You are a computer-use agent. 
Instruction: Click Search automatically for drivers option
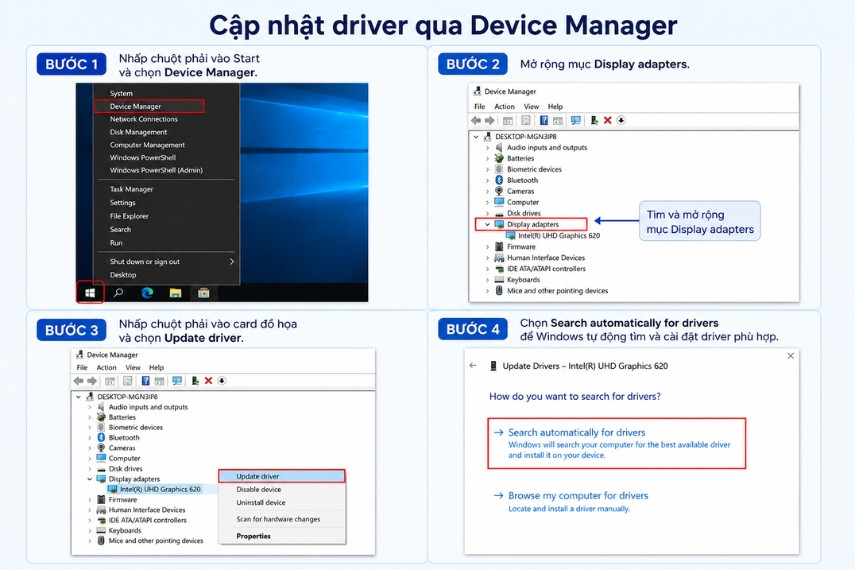tap(617, 443)
